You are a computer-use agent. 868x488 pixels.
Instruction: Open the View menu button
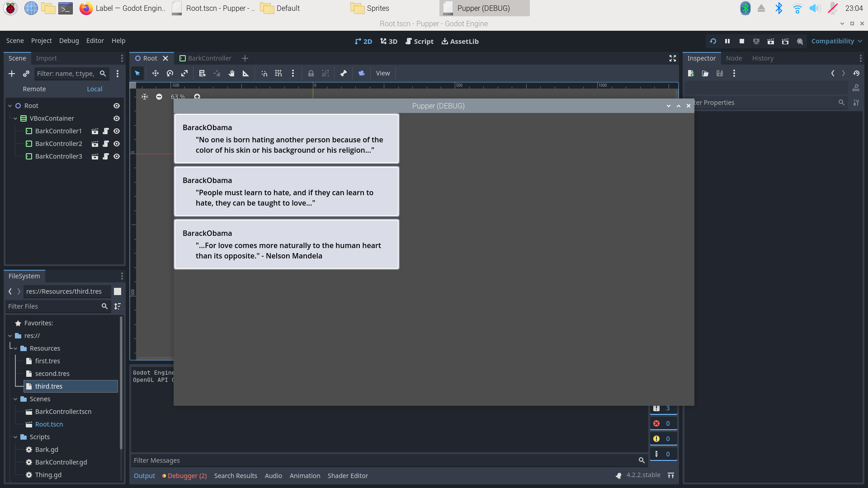pos(383,73)
